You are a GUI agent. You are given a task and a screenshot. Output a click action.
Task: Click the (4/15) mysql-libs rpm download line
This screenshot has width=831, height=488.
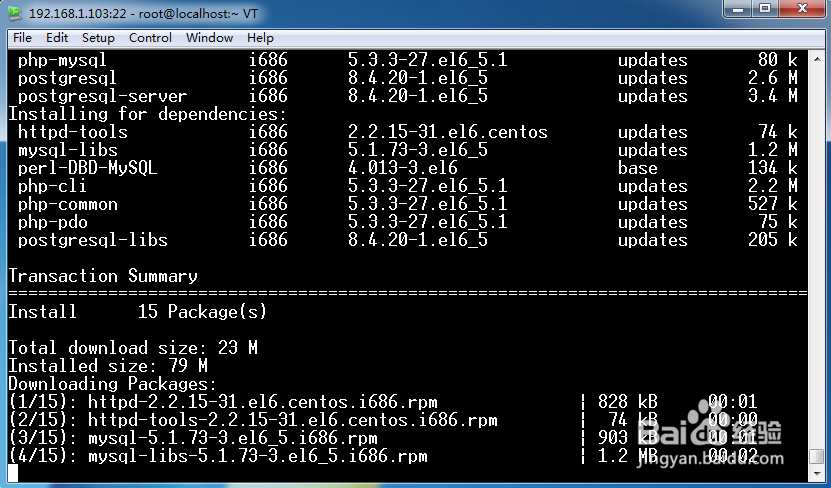[x=383, y=456]
